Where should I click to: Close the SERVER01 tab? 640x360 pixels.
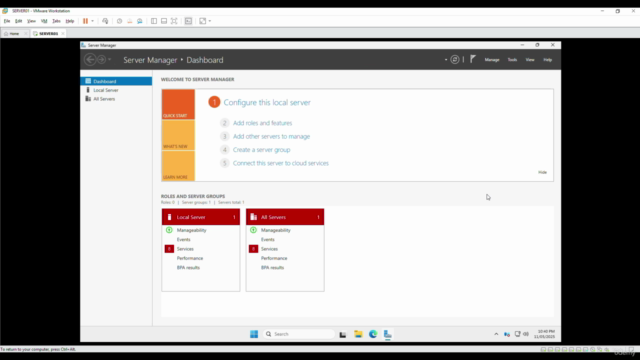pyautogui.click(x=63, y=33)
